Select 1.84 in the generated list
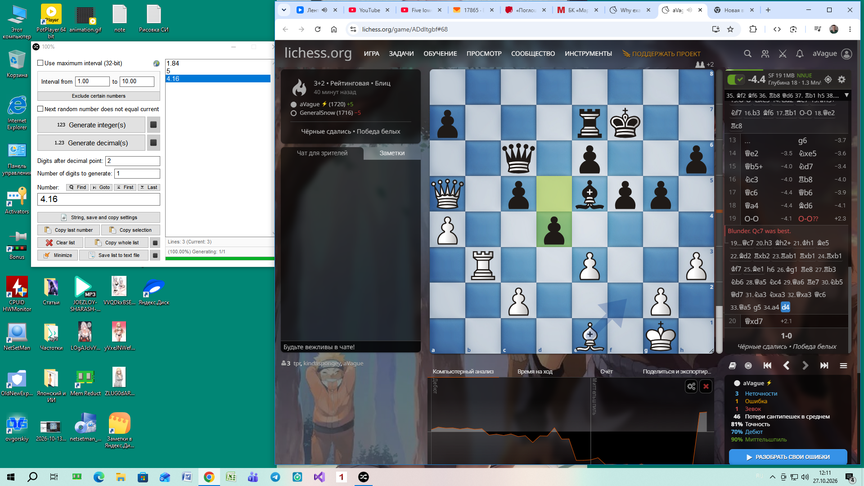The width and height of the screenshot is (864, 486). tap(218, 63)
